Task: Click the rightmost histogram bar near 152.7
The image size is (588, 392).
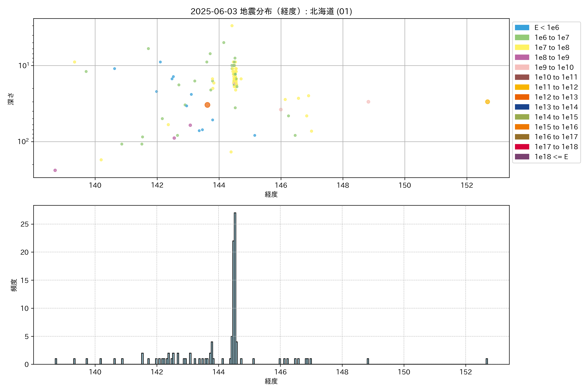Action: pos(487,361)
